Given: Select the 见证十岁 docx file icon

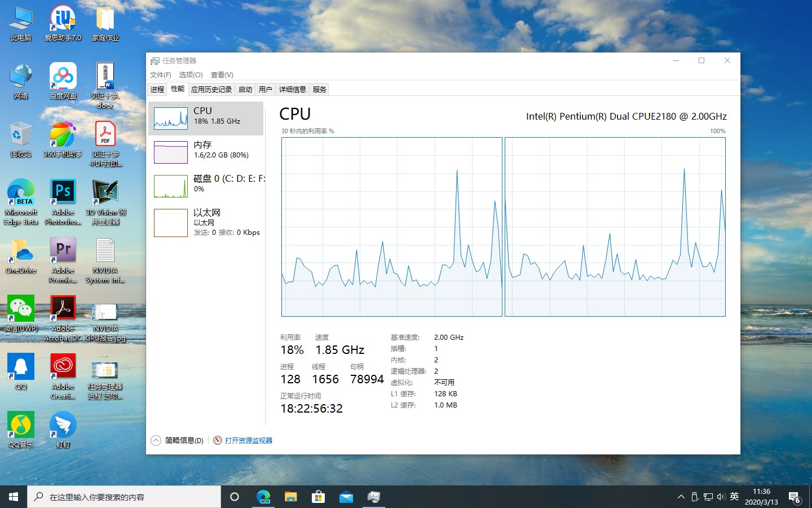Looking at the screenshot, I should coord(105,86).
